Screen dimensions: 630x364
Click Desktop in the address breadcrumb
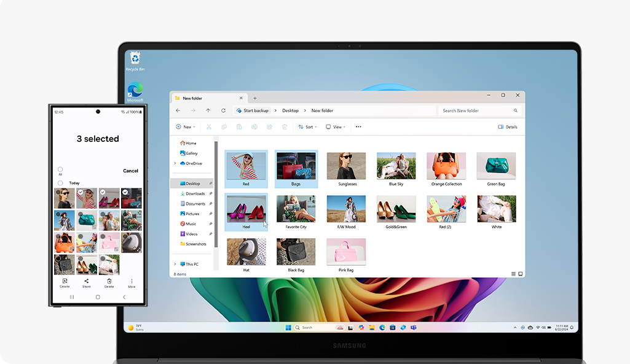(x=290, y=110)
